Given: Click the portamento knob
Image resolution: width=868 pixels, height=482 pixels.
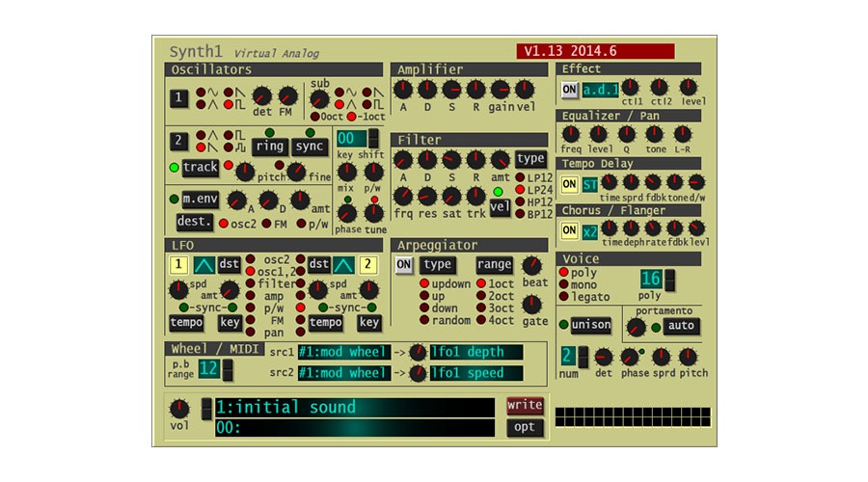Looking at the screenshot, I should [636, 328].
